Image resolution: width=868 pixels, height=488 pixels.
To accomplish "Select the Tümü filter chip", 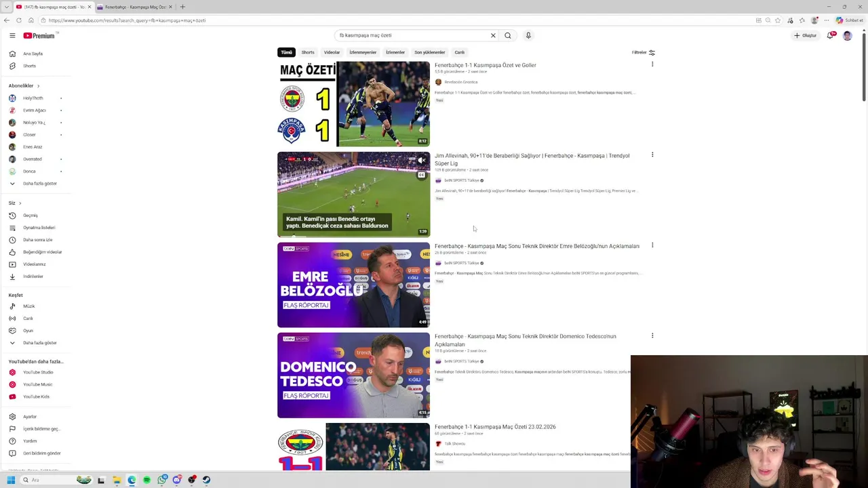I will coord(286,52).
